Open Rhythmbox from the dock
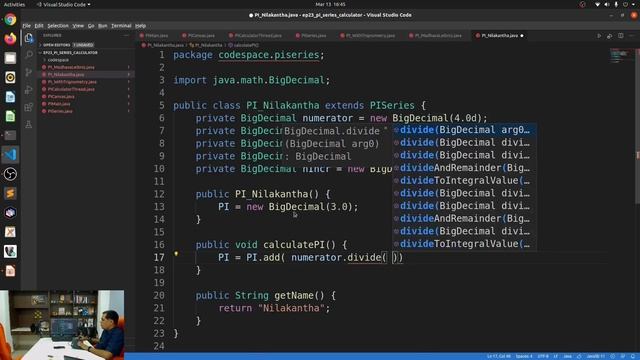This screenshot has width=640, height=360. (x=10, y=77)
